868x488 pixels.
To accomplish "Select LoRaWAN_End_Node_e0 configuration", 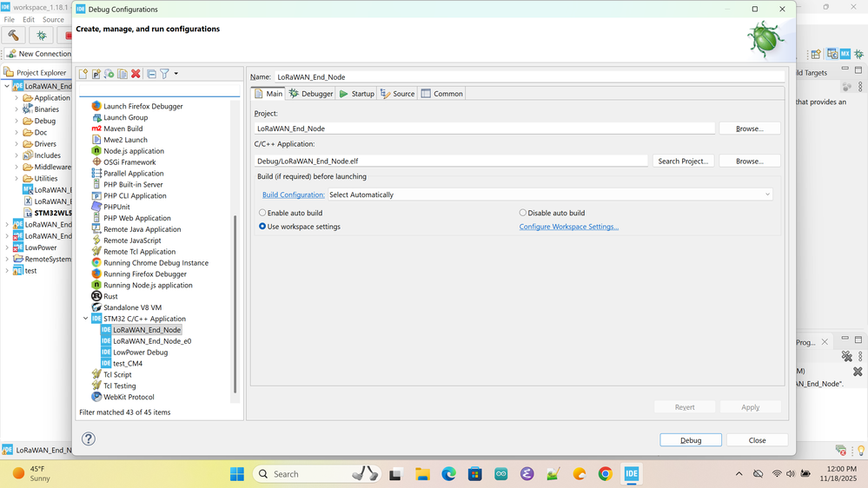I will (x=152, y=341).
